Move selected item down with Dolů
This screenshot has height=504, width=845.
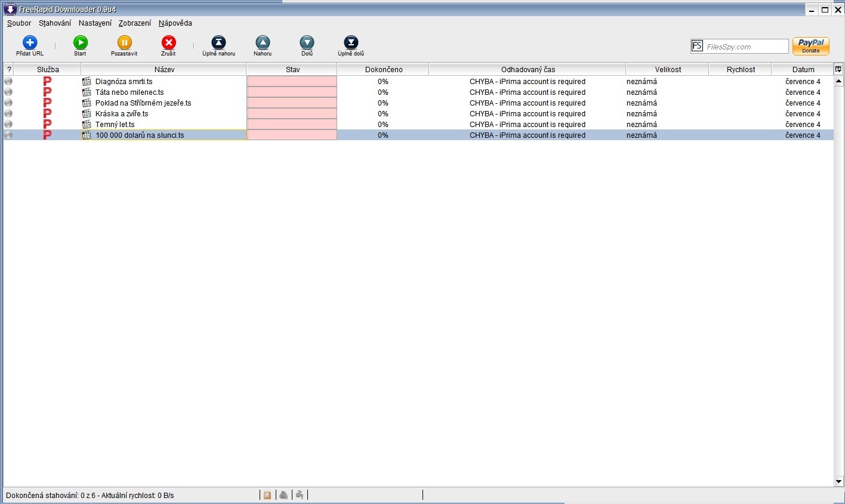point(307,43)
